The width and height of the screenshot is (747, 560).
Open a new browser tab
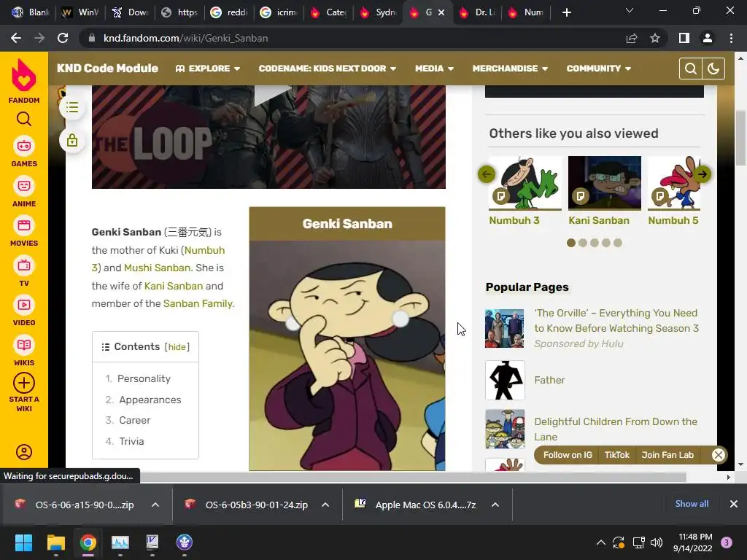(x=566, y=12)
